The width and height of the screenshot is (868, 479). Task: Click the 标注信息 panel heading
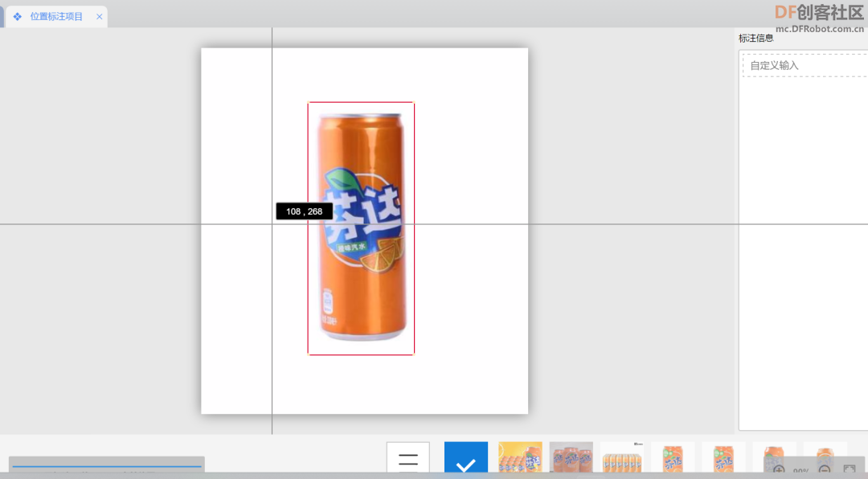(x=756, y=39)
